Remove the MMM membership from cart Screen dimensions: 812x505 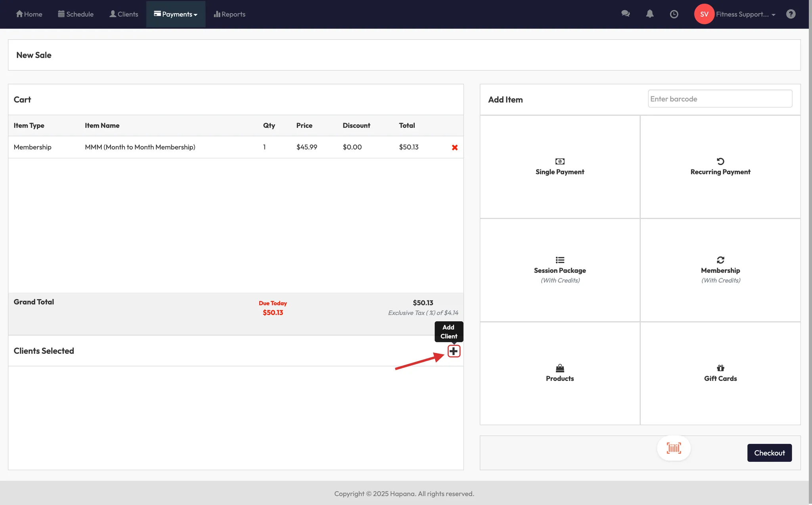(x=455, y=148)
